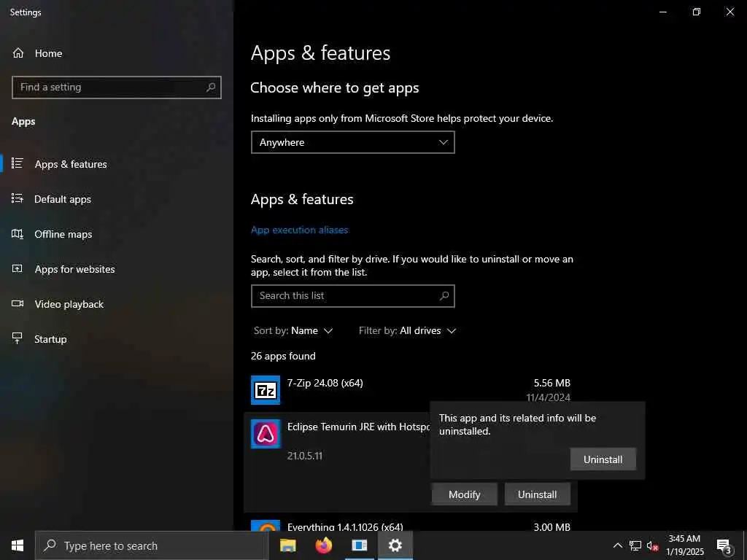Open Startup apps page
The width and height of the screenshot is (747, 560).
pyautogui.click(x=50, y=339)
